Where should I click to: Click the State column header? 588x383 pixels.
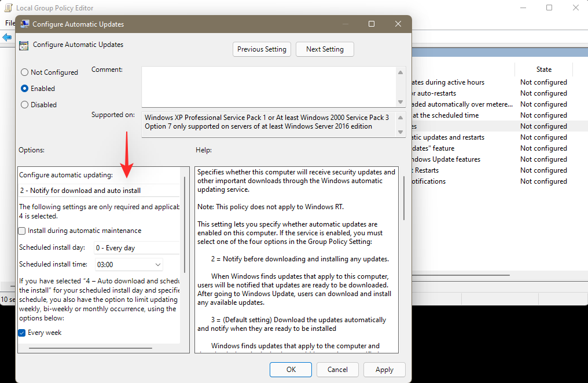pyautogui.click(x=544, y=70)
